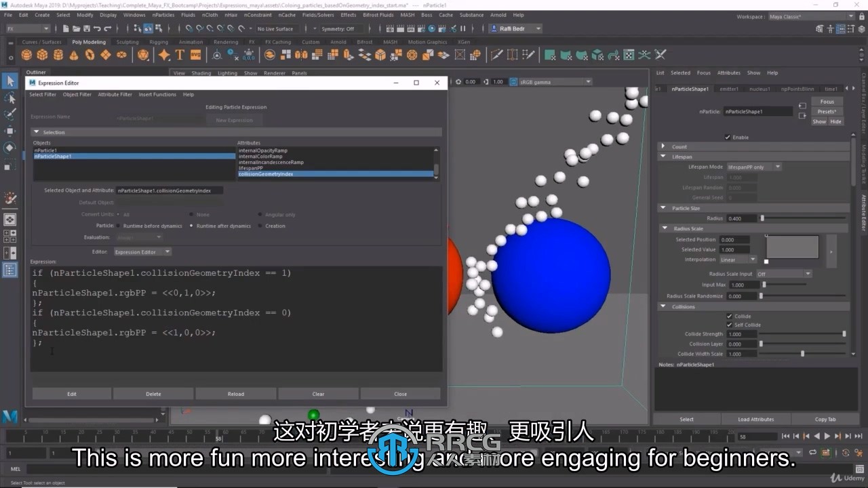This screenshot has width=868, height=488.
Task: Click the Outliner layout icon in left sidebar
Action: tap(9, 270)
